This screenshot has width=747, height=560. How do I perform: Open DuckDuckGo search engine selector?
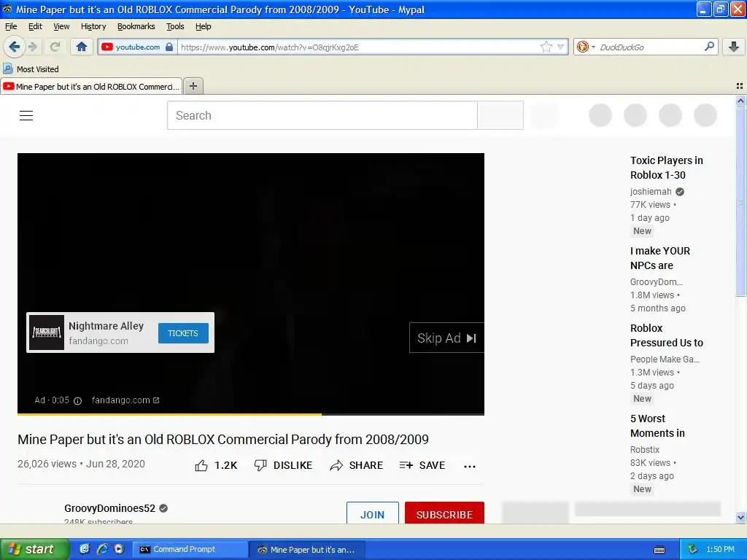[586, 47]
